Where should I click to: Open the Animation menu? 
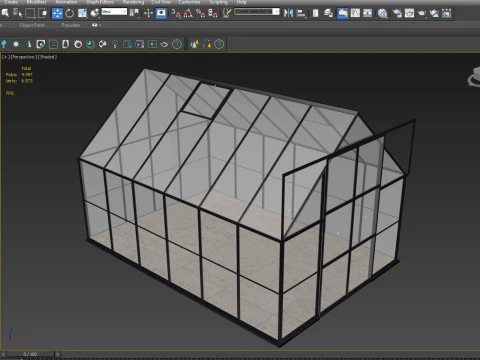coord(66,2)
